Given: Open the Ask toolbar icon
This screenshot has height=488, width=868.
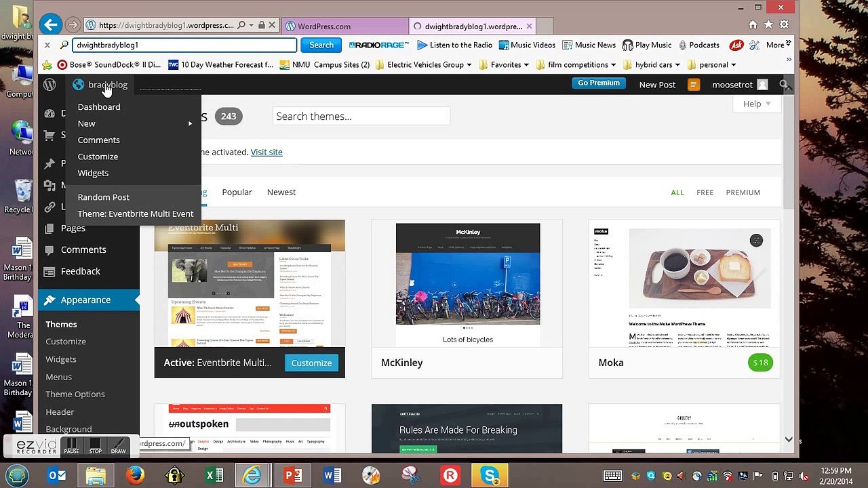Looking at the screenshot, I should pyautogui.click(x=736, y=45).
